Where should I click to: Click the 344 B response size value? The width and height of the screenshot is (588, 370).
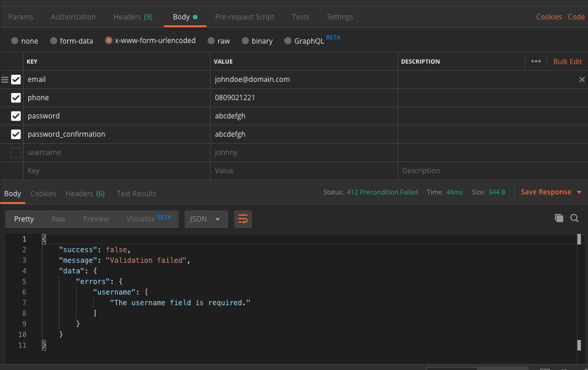497,192
